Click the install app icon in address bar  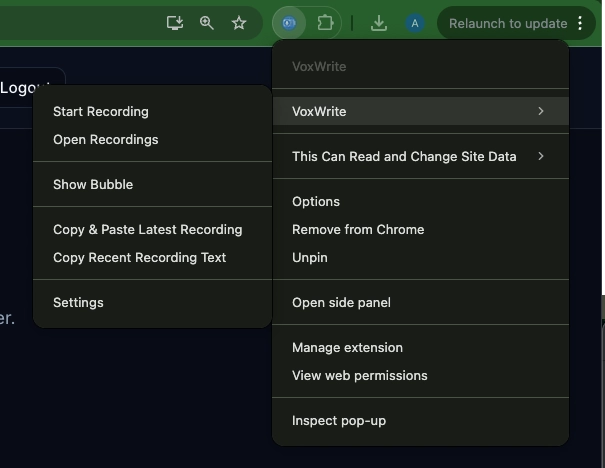click(175, 23)
